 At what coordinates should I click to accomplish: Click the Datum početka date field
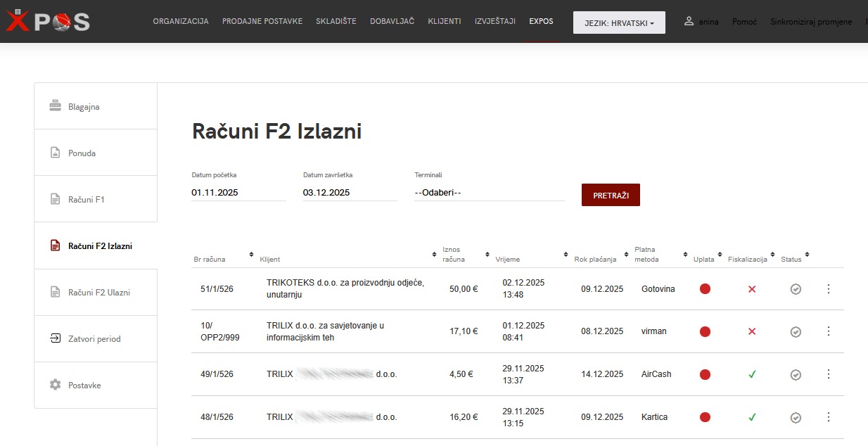pyautogui.click(x=238, y=192)
